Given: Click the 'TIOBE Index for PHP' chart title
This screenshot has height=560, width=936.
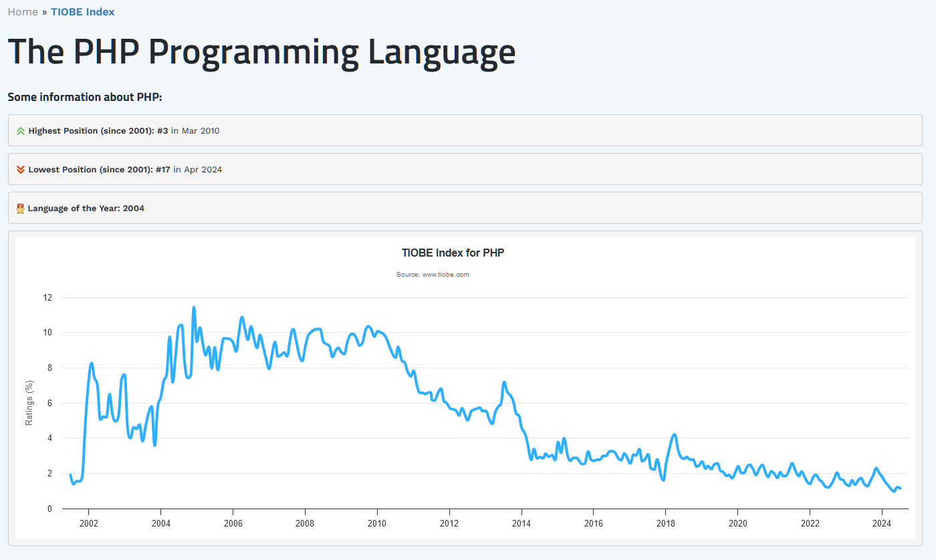Looking at the screenshot, I should click(453, 253).
